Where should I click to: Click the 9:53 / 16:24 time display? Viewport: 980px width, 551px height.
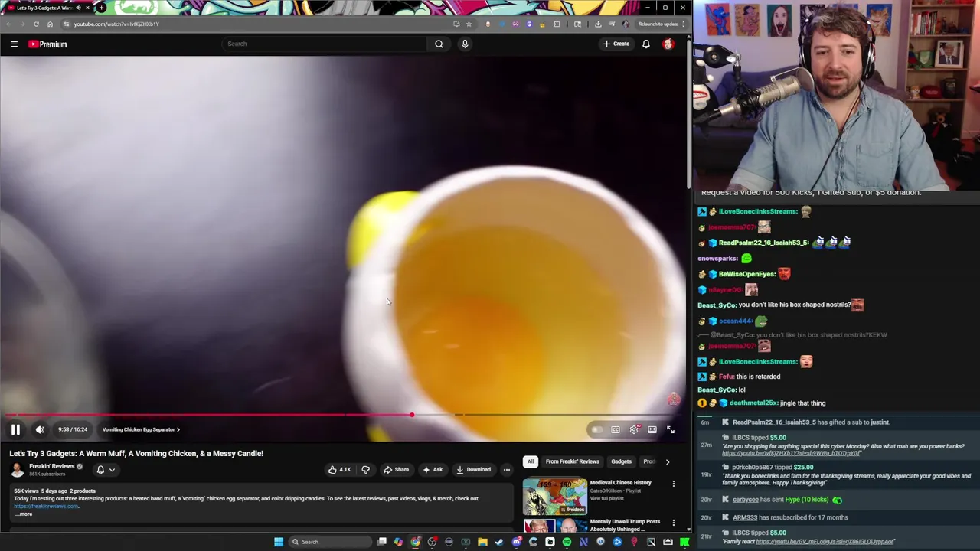(73, 429)
